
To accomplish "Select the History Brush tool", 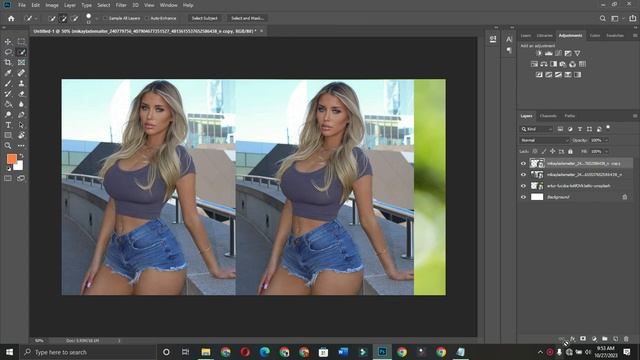I will click(x=8, y=93).
